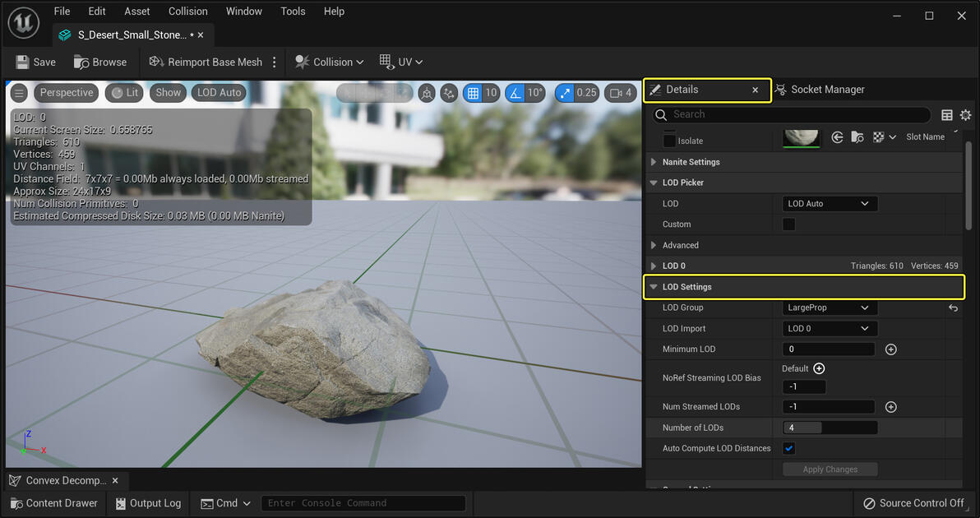Screen dimensions: 980x518
Task: Collapse the LOD Settings section
Action: pyautogui.click(x=654, y=287)
